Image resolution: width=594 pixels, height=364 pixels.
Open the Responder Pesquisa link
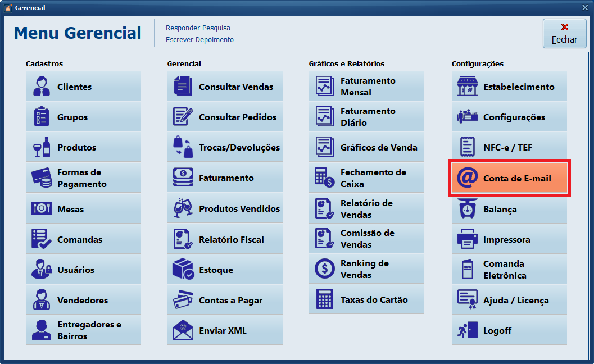[198, 28]
